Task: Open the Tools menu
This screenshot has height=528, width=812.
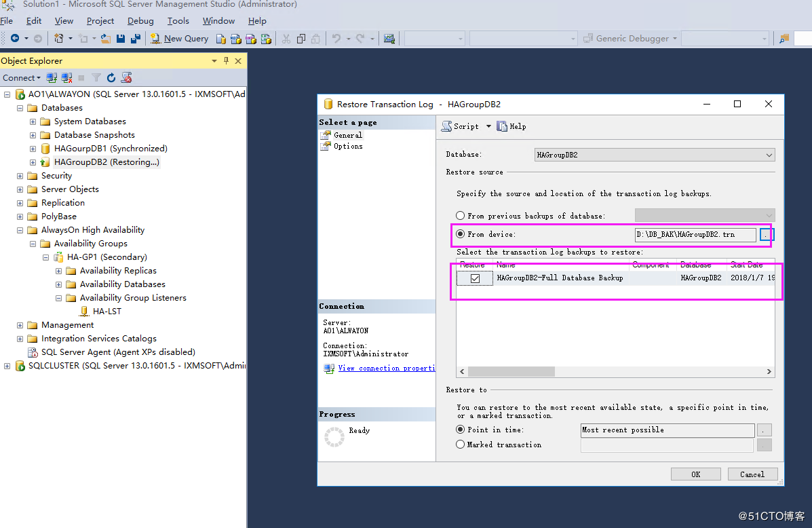Action: pos(178,20)
